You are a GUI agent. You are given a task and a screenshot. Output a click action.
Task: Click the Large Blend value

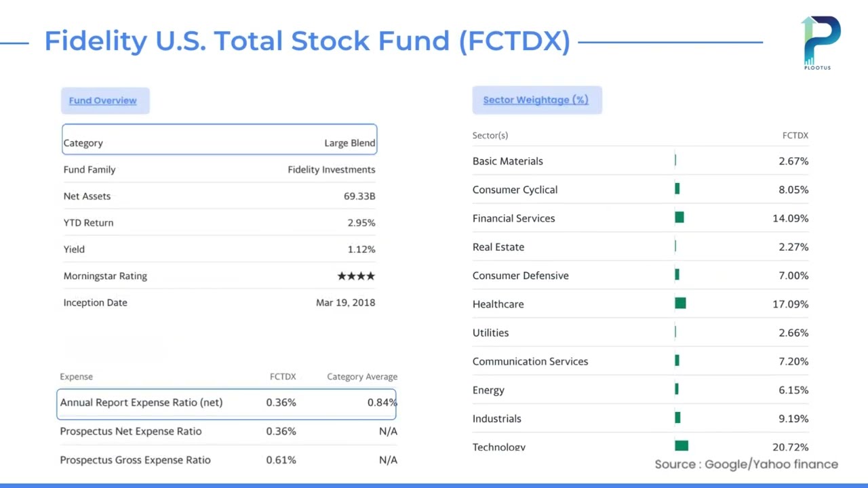pos(350,143)
